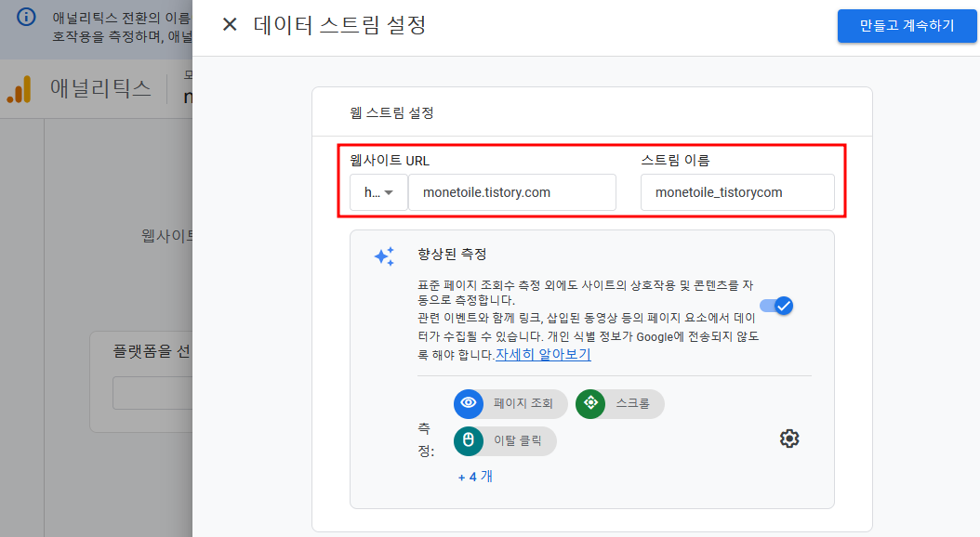Screen dimensions: 980x537
Task: Close the data stream settings panel
Action: tap(230, 24)
